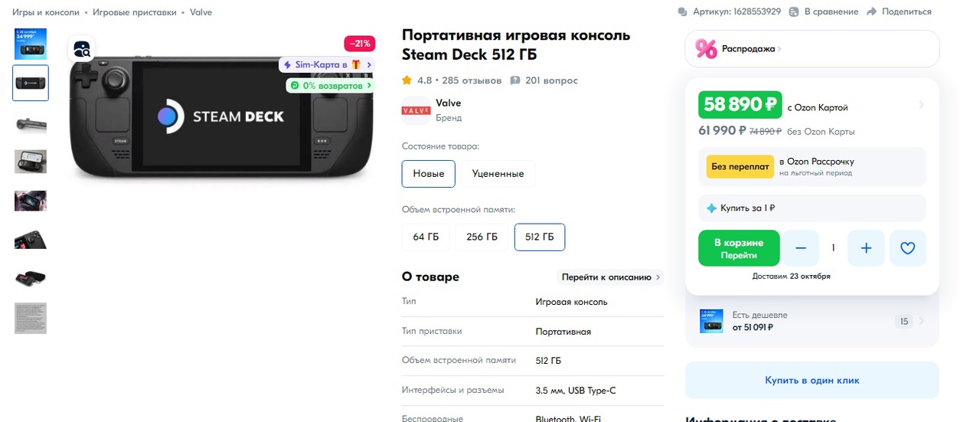Open the 0% возвратов badge chevron
The width and height of the screenshot is (980, 422).
[x=370, y=86]
